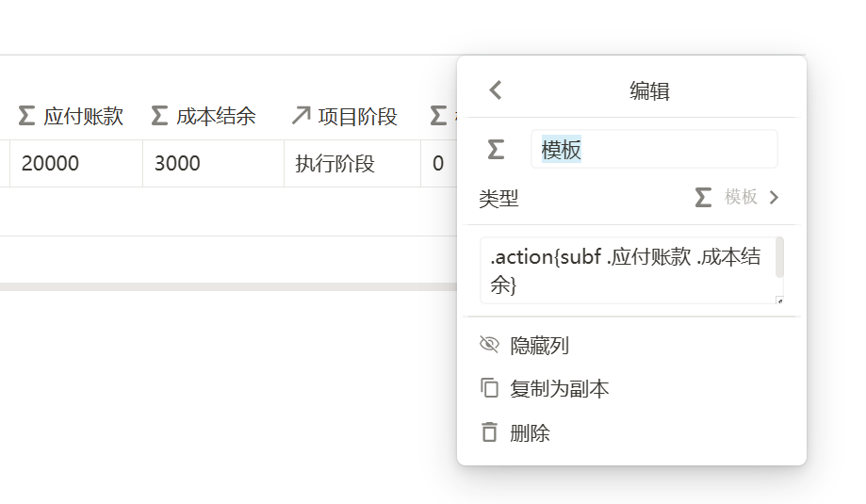Click the trash icon next to 删除
Screen dimensions: 866x504
(x=489, y=432)
